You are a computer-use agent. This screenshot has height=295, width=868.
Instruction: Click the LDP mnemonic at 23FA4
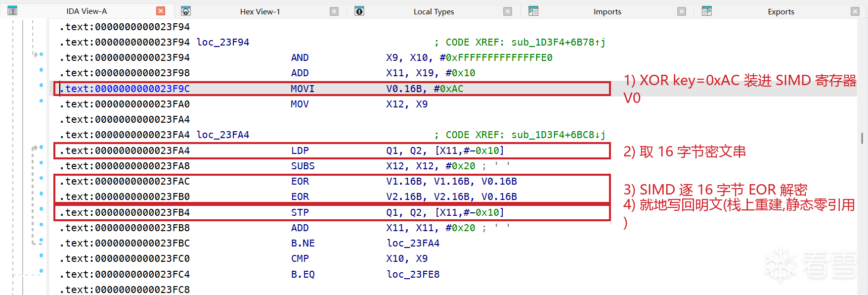[300, 150]
